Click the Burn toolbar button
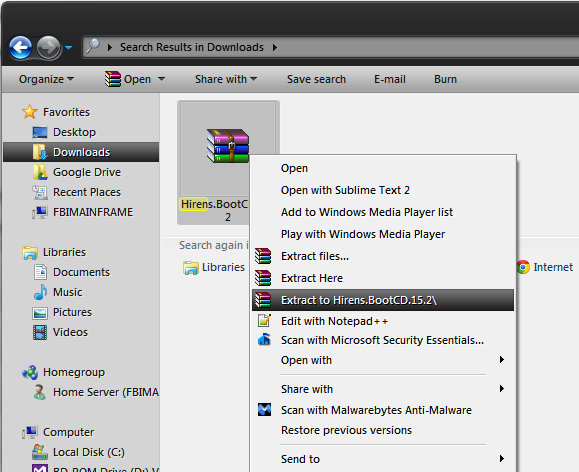Viewport: 579px width, 472px height. [445, 79]
